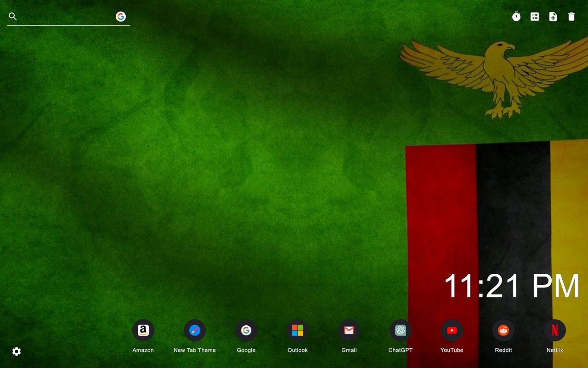Open the Amazon shortcut icon
The image size is (588, 368).
(x=143, y=330)
